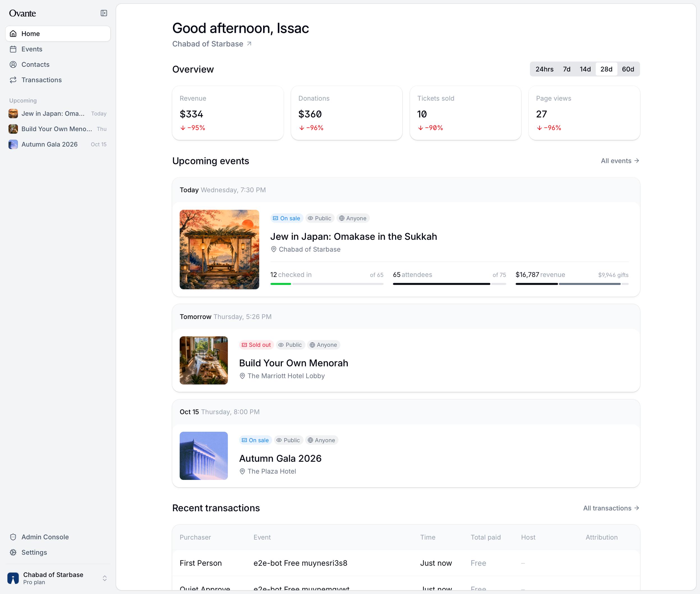The image size is (700, 594).
Task: Select the 60d overview range
Action: click(628, 69)
